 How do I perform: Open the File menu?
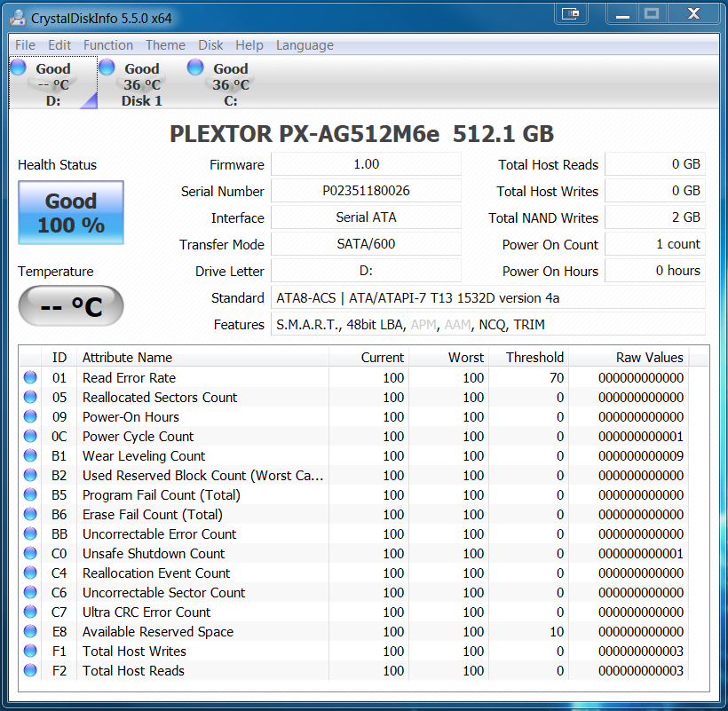25,45
